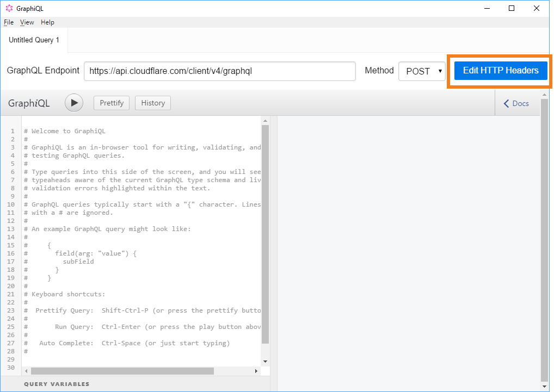Click Edit HTTP Headers
Screen dimensions: 554x392
pos(500,70)
